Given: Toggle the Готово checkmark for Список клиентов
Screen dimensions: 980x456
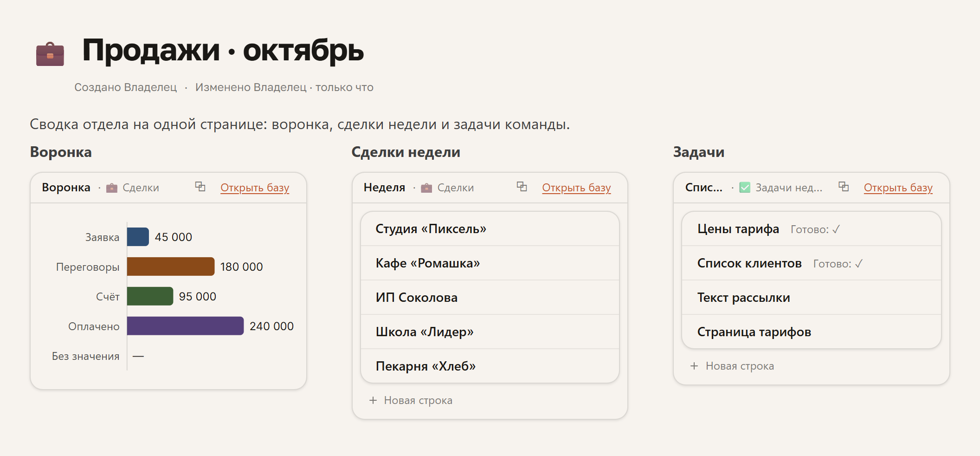Looking at the screenshot, I should point(859,264).
